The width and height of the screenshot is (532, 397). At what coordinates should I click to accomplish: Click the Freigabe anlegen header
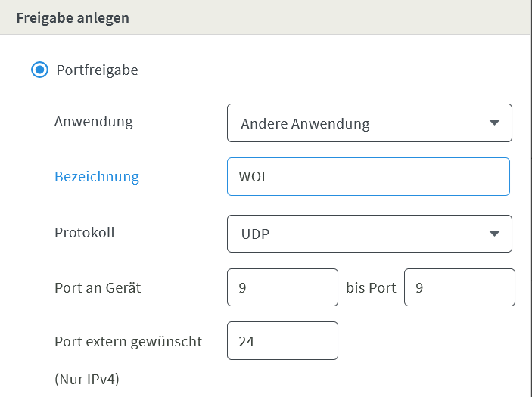coord(73,18)
